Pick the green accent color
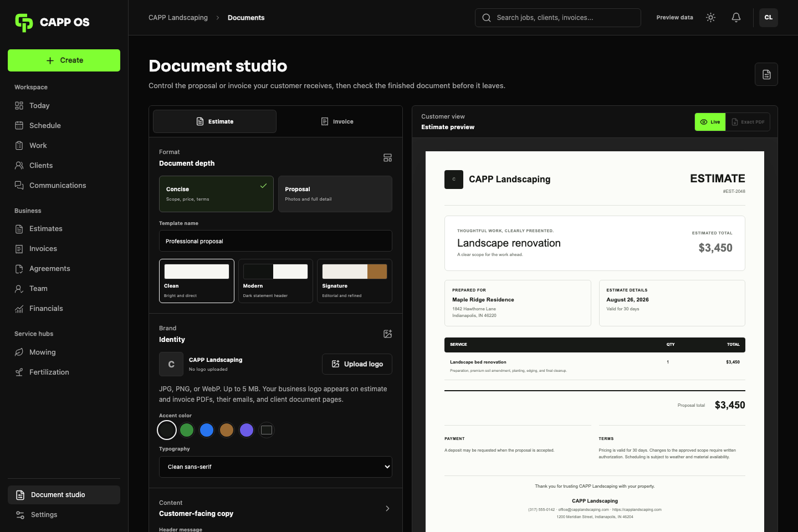Viewport: 798px width, 532px height. point(187,430)
